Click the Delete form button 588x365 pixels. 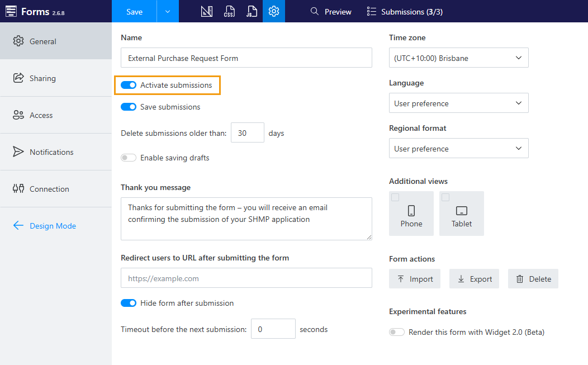point(533,279)
